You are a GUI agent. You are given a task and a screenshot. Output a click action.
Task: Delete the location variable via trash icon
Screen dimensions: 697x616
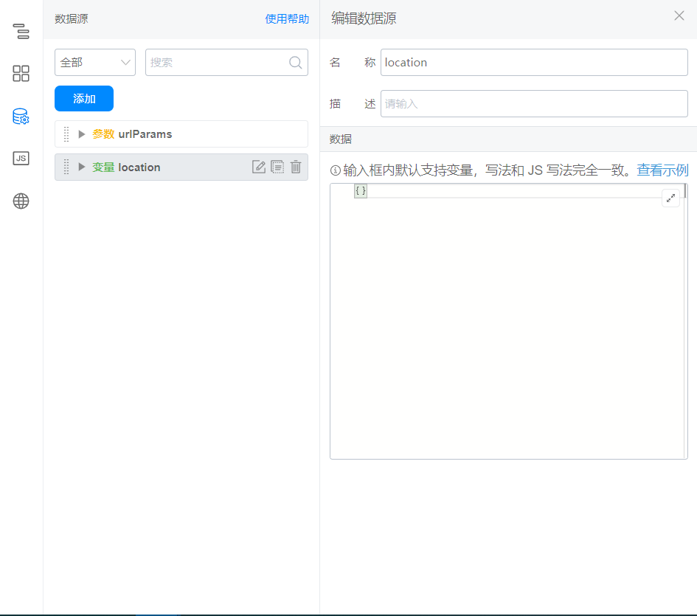pyautogui.click(x=296, y=167)
